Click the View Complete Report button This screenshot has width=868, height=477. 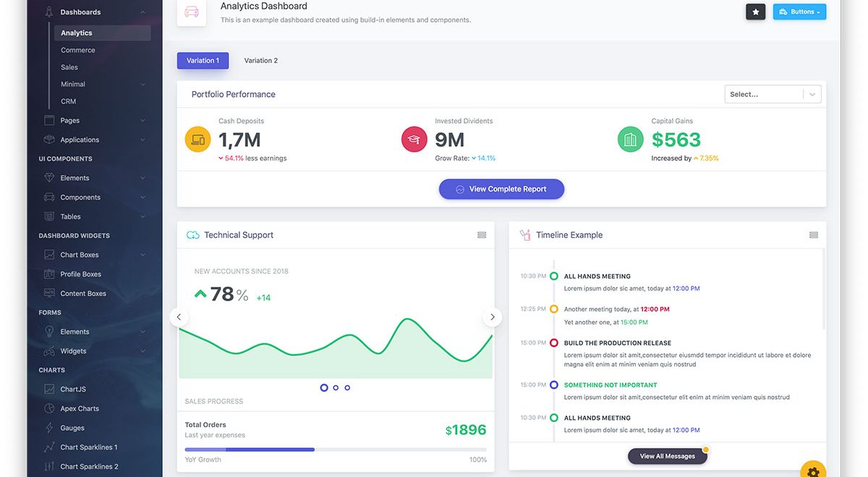point(501,189)
